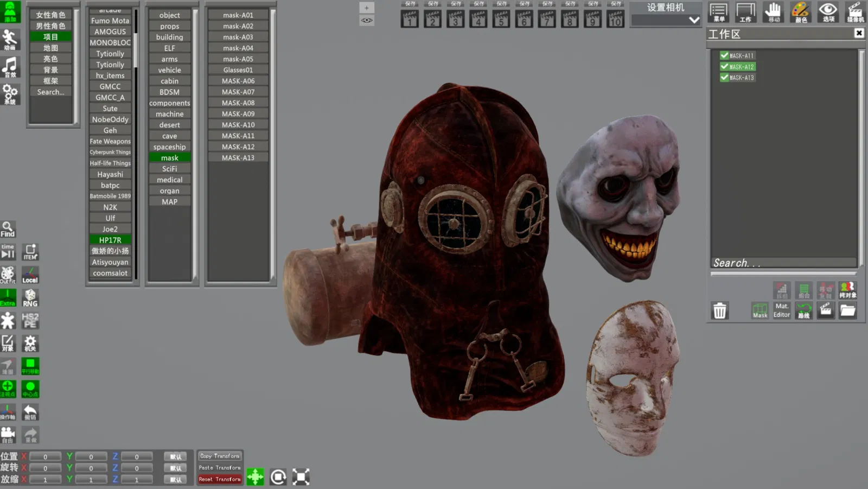
Task: Open the 摄像机 camera clapperboard icon
Action: [x=856, y=12]
